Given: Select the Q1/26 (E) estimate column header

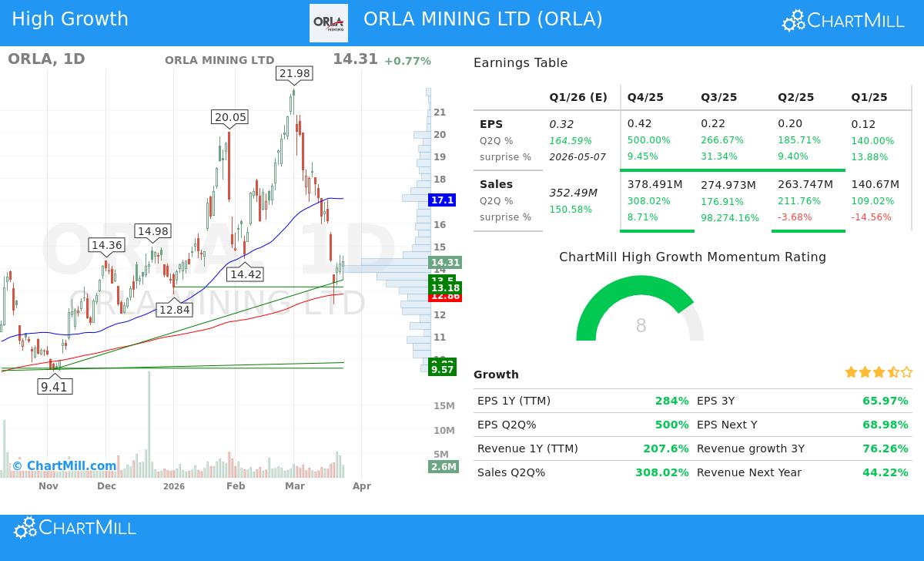Looking at the screenshot, I should click(577, 97).
